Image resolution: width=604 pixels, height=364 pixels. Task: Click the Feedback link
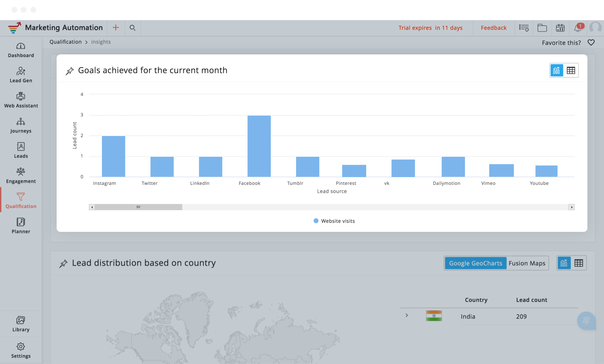[x=493, y=28]
